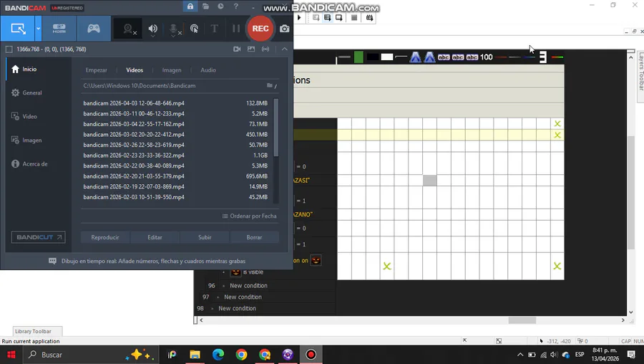Take a screenshot with the camera icon
This screenshot has height=364, width=644.
click(284, 29)
